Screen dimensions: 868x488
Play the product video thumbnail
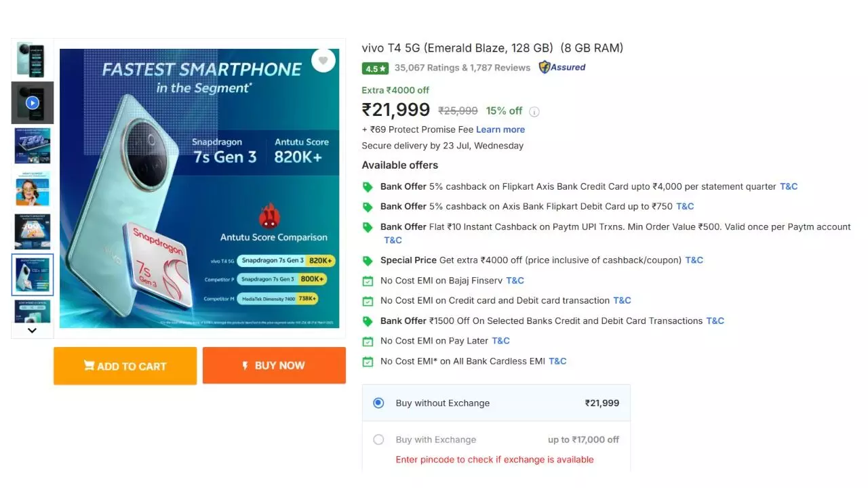[32, 103]
